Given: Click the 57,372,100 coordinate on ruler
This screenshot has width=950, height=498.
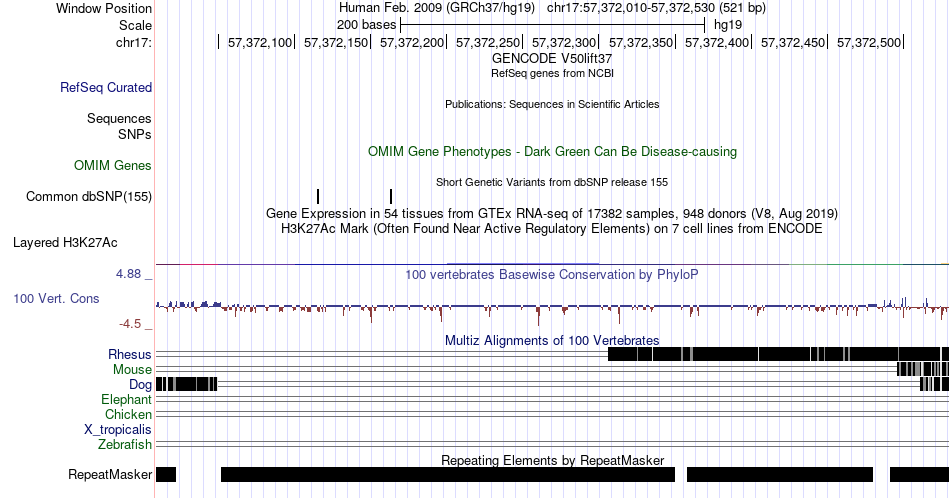Looking at the screenshot, I should [x=259, y=42].
